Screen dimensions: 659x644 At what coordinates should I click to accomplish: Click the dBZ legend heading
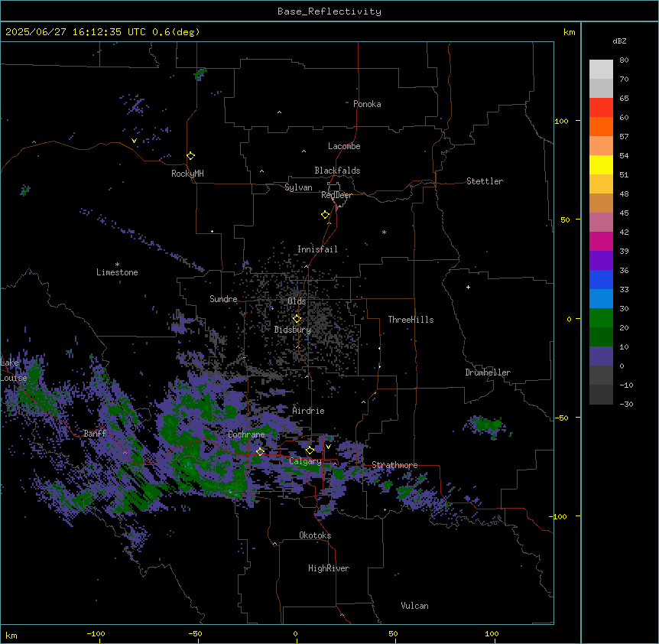tap(619, 41)
